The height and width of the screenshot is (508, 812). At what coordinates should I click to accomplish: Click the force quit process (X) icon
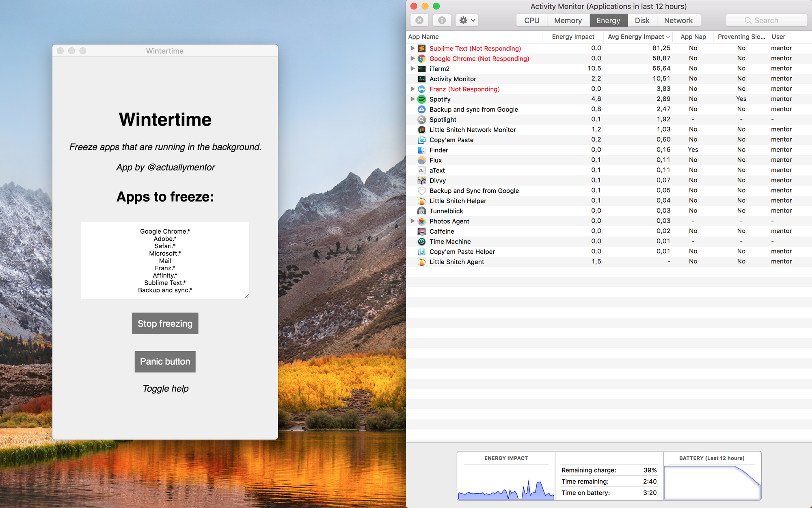419,20
